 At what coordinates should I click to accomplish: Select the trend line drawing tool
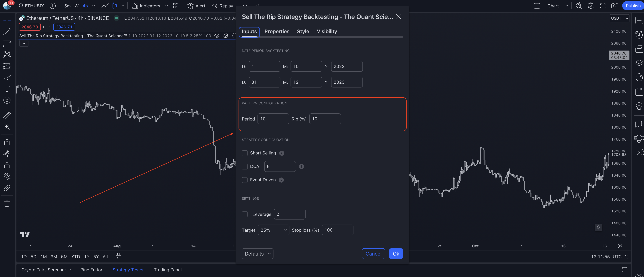pos(7,32)
